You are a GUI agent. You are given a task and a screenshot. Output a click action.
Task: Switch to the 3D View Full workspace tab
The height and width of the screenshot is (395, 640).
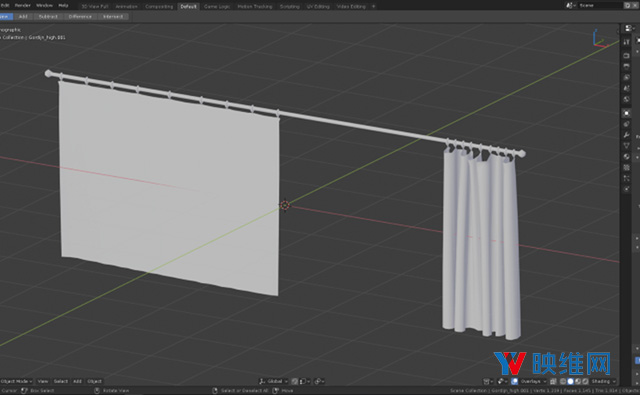pyautogui.click(x=95, y=7)
